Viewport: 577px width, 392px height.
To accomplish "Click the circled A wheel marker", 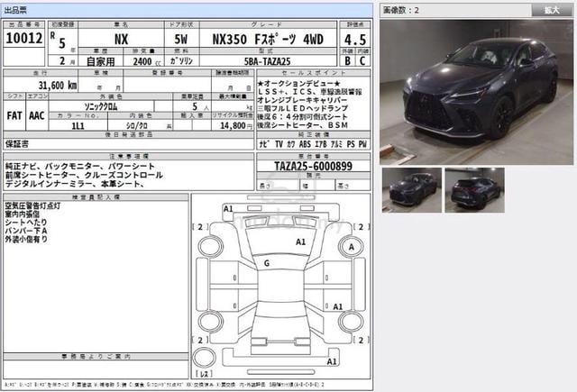I will pos(352,247).
